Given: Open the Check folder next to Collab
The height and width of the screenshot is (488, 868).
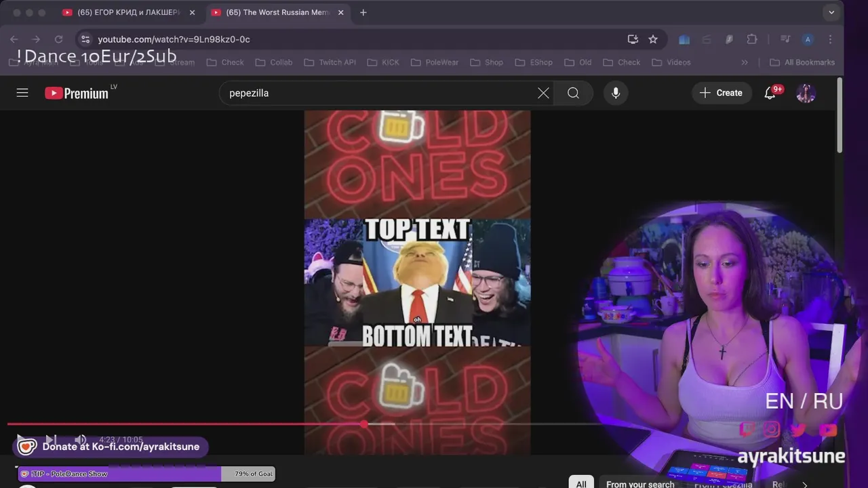Looking at the screenshot, I should [224, 62].
